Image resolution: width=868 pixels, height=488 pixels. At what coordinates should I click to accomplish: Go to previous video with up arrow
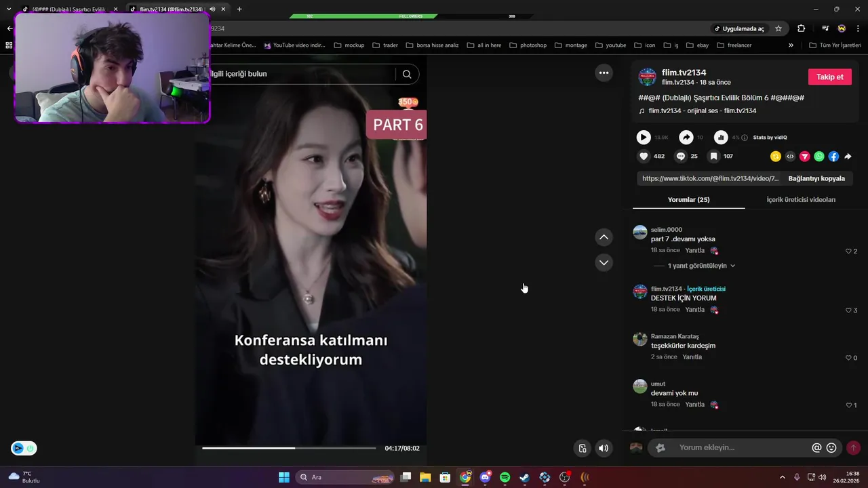click(x=604, y=237)
